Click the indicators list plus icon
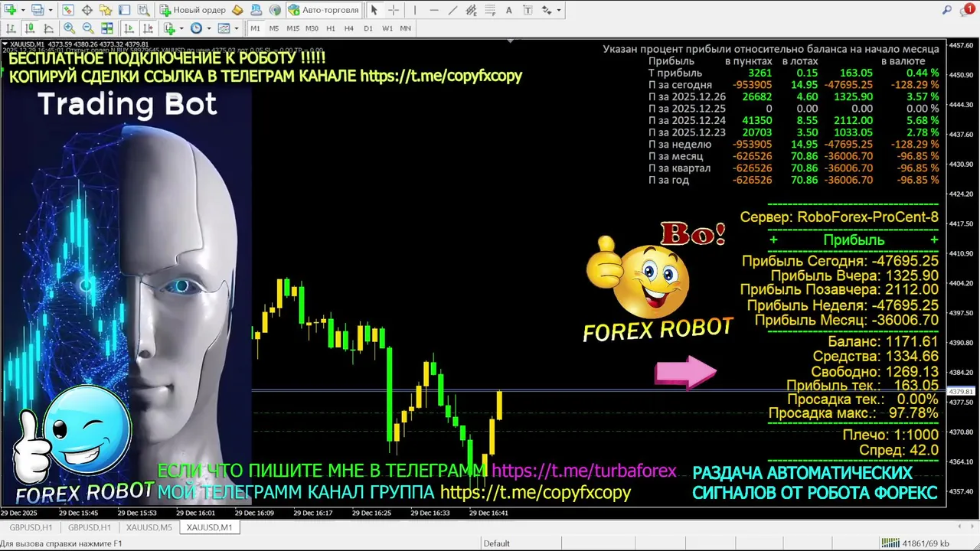 click(x=169, y=28)
